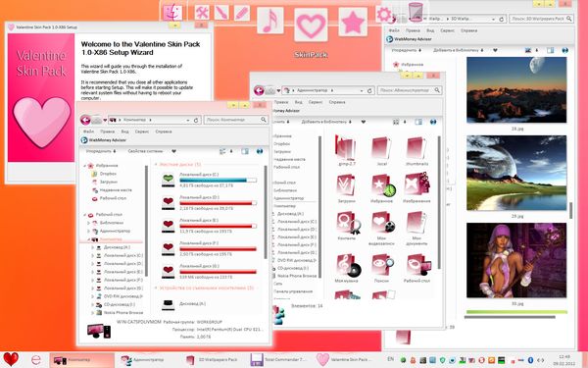Click the Bluetooth icon in system tray
This screenshot has height=368, width=588.
click(x=530, y=360)
